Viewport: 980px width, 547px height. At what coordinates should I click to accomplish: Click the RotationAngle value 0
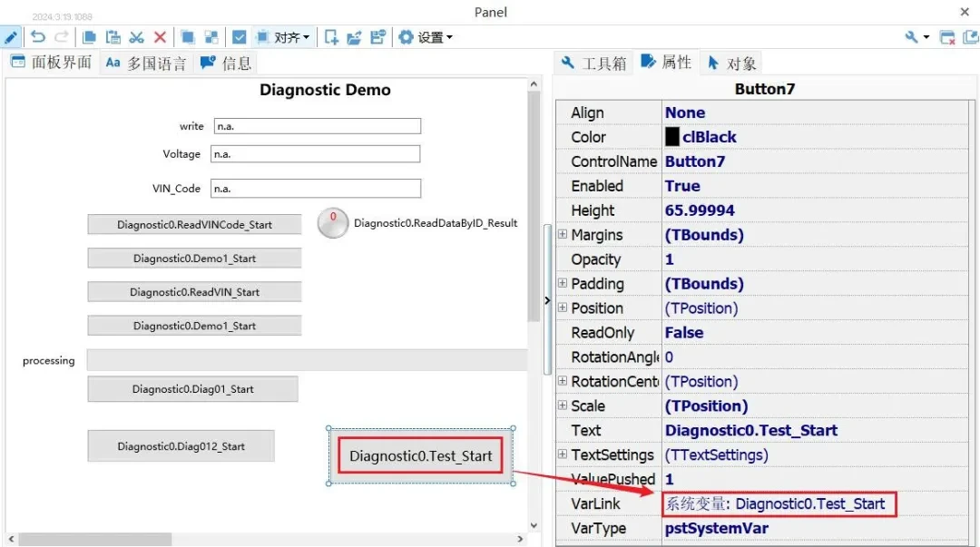point(670,357)
